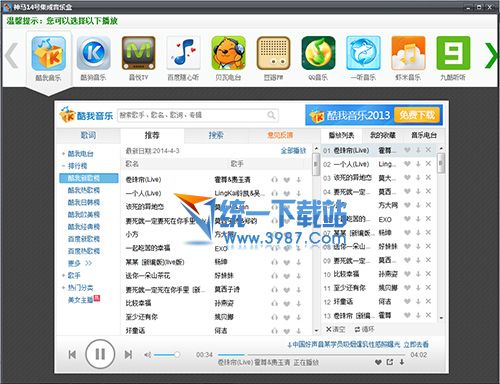The width and height of the screenshot is (500, 384).
Task: Favorite playlist track 01 with its heart
Action: tap(407, 150)
